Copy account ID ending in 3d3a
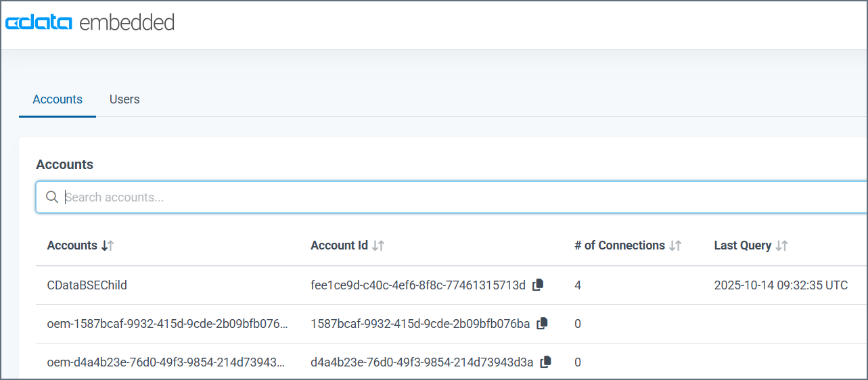Image resolution: width=868 pixels, height=380 pixels. (546, 362)
